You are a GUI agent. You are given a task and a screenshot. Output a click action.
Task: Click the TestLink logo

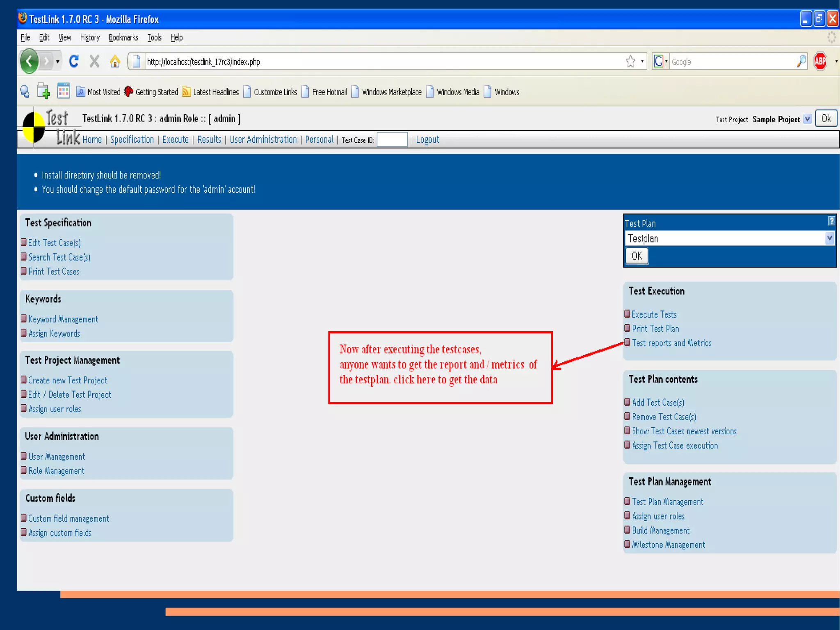(51, 128)
